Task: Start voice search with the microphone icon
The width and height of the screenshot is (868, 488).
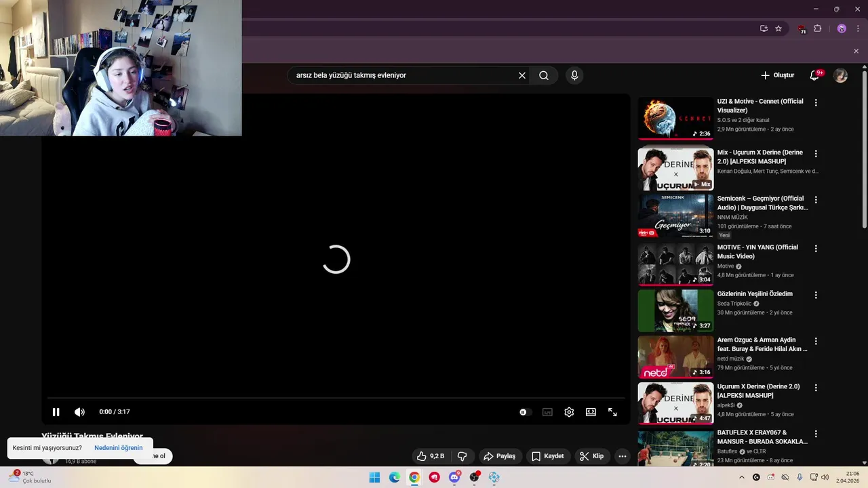Action: [574, 75]
